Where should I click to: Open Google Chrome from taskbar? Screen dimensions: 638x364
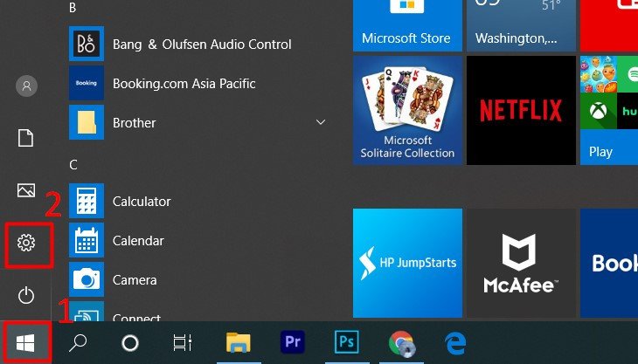(x=401, y=342)
